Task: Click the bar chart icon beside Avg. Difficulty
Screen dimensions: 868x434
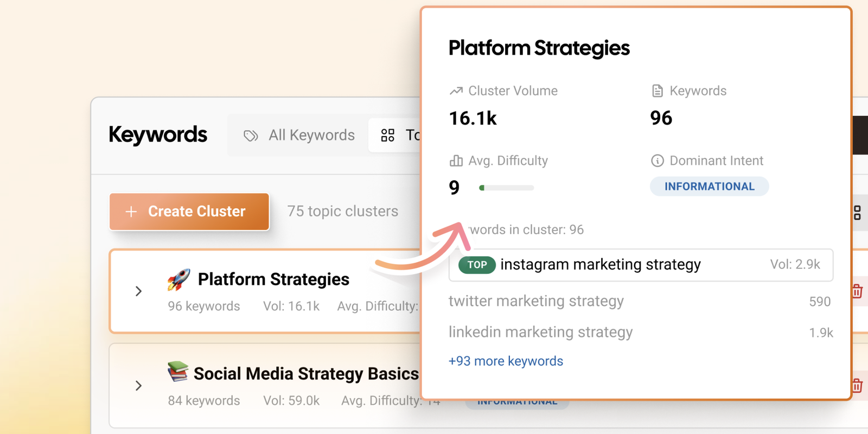Action: 455,160
